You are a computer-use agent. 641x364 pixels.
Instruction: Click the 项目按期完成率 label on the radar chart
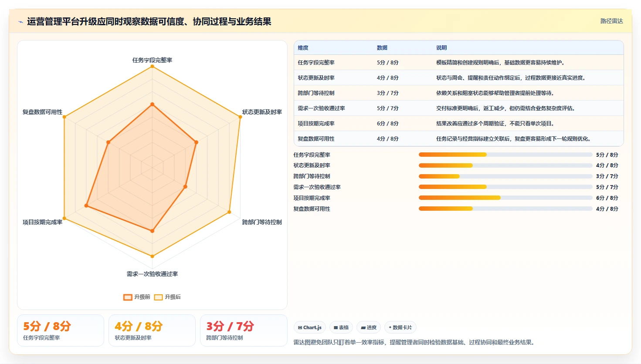pos(42,222)
